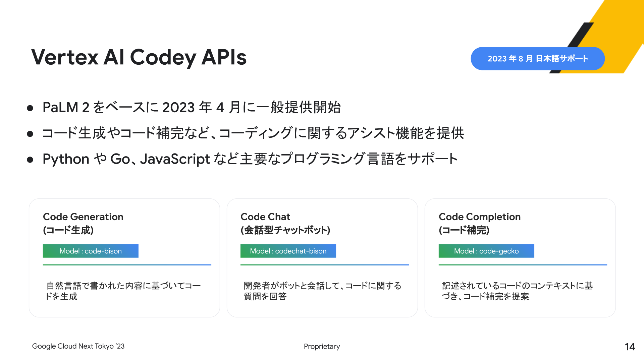Viewport: 644px width, 362px height.
Task: Select the bullet about コード生成やコード補完
Action: (x=253, y=133)
